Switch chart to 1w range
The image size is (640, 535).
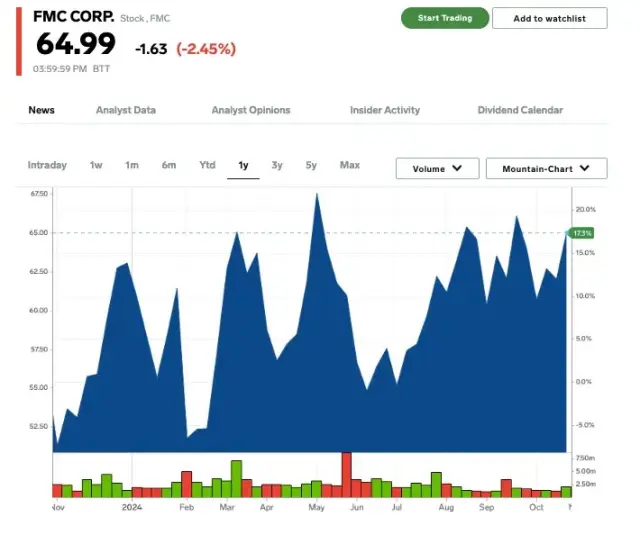click(96, 165)
